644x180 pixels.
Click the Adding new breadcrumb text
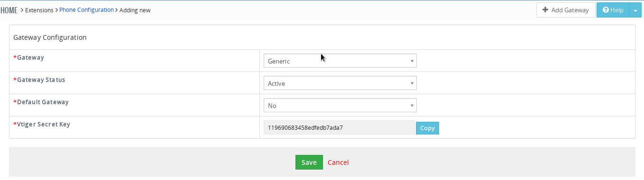pos(135,10)
